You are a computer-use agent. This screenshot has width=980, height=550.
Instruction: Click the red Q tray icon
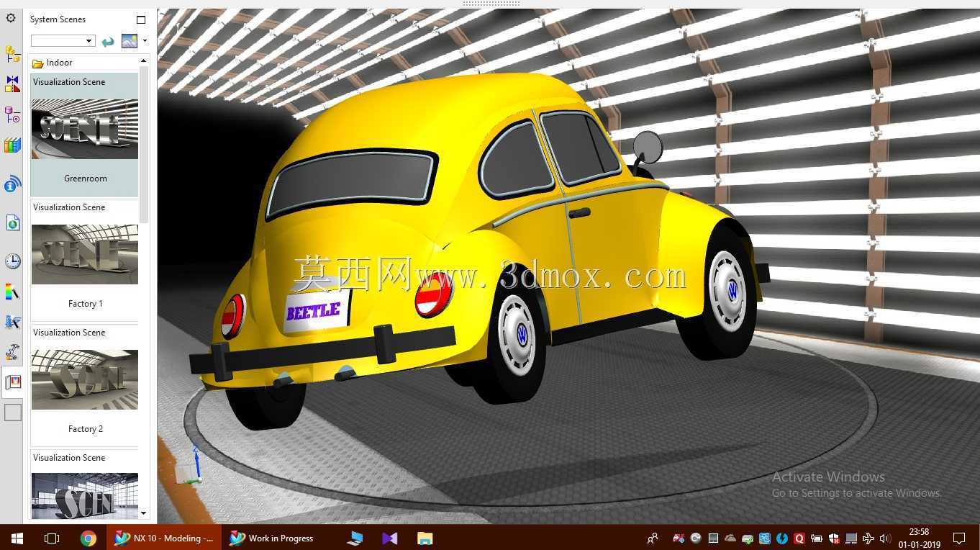coord(799,538)
